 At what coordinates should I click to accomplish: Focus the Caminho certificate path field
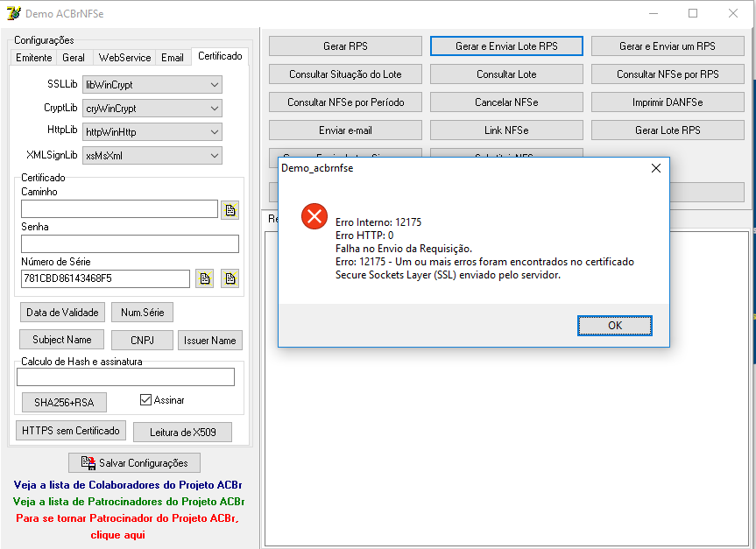119,209
